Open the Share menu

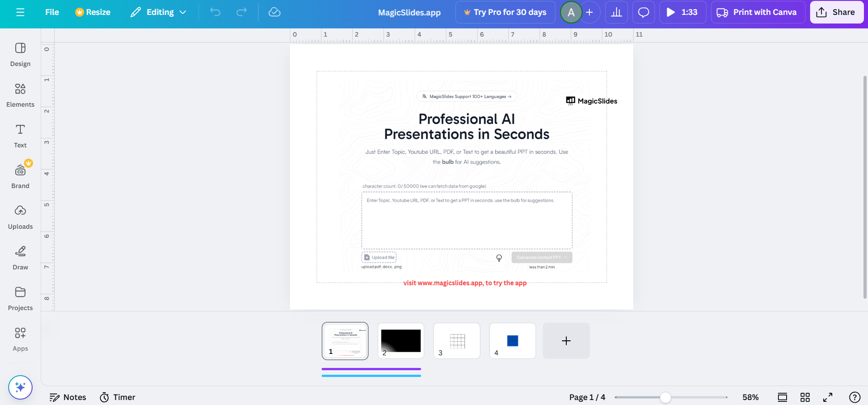tap(836, 12)
